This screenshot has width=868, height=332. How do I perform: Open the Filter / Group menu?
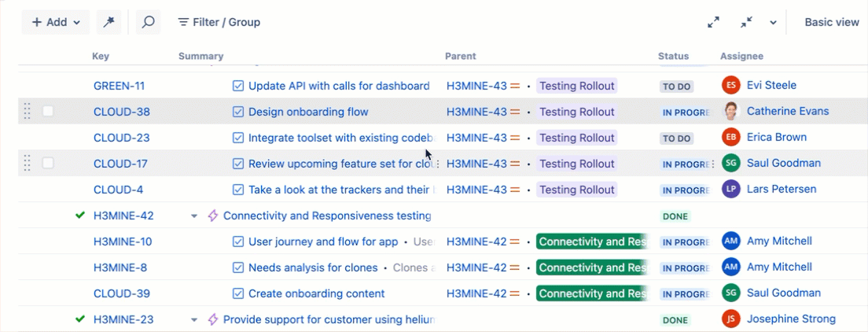[219, 22]
